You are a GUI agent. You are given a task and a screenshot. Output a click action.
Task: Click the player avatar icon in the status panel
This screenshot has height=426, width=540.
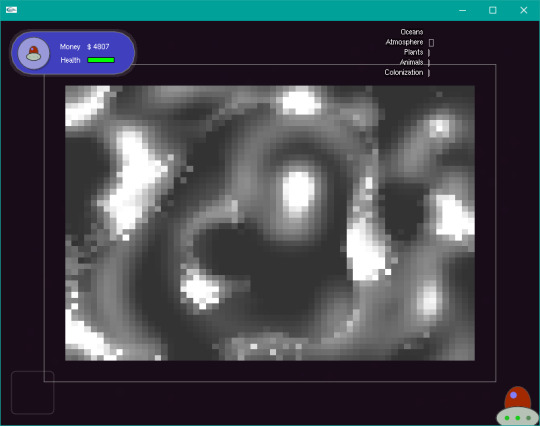tap(33, 53)
